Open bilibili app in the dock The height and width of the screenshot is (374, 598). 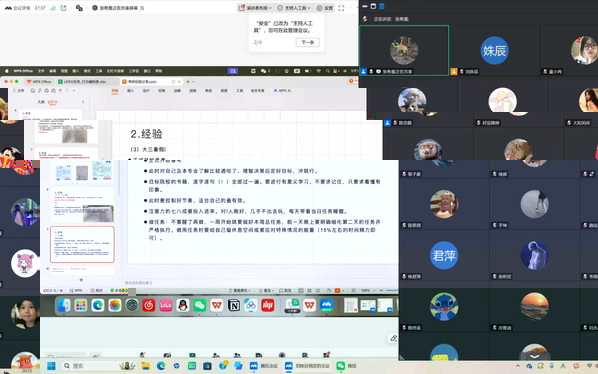click(x=166, y=305)
